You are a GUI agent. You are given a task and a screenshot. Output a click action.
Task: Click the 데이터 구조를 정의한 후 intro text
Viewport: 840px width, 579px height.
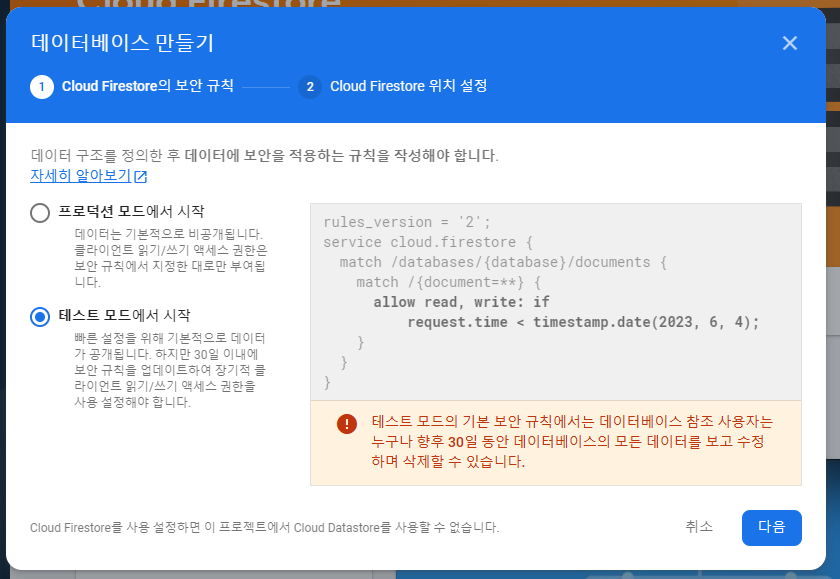265,155
